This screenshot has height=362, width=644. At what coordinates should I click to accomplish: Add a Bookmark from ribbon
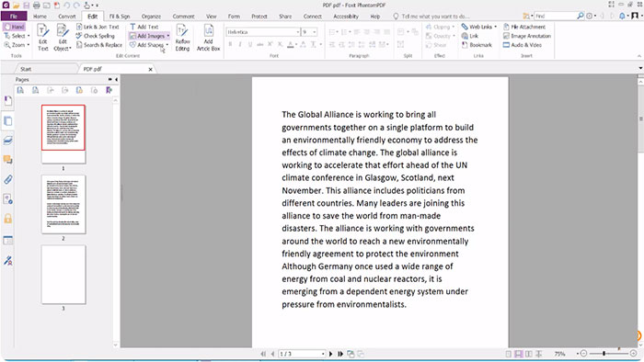pos(477,45)
